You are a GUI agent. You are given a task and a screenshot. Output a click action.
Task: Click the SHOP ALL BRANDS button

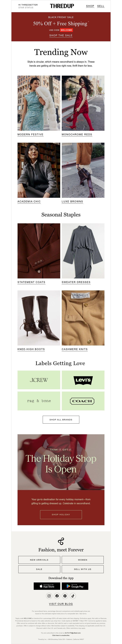point(61,420)
